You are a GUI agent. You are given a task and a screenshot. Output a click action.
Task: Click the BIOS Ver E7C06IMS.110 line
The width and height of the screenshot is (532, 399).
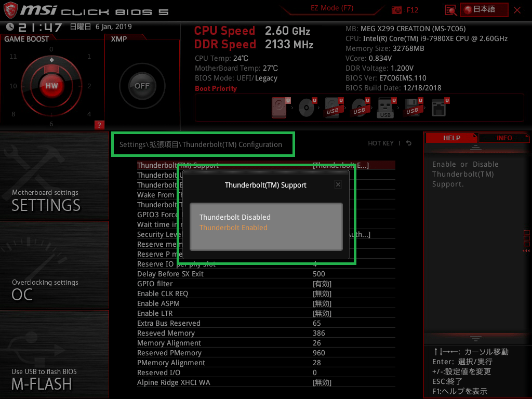point(386,78)
